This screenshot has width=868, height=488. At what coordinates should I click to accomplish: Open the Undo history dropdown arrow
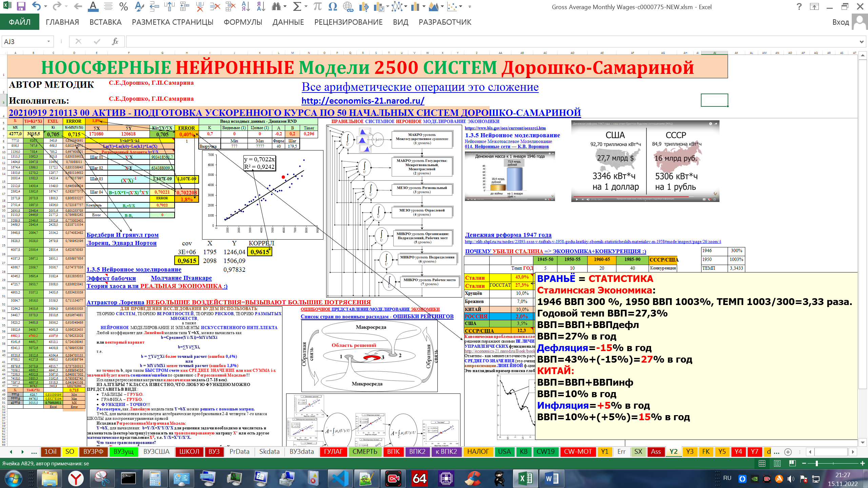tap(46, 6)
